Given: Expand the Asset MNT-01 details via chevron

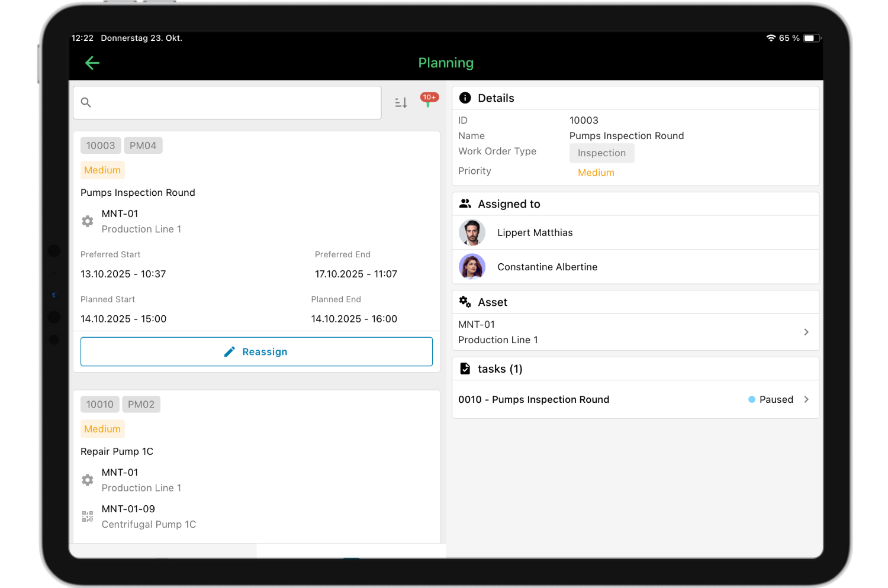Looking at the screenshot, I should pos(806,332).
